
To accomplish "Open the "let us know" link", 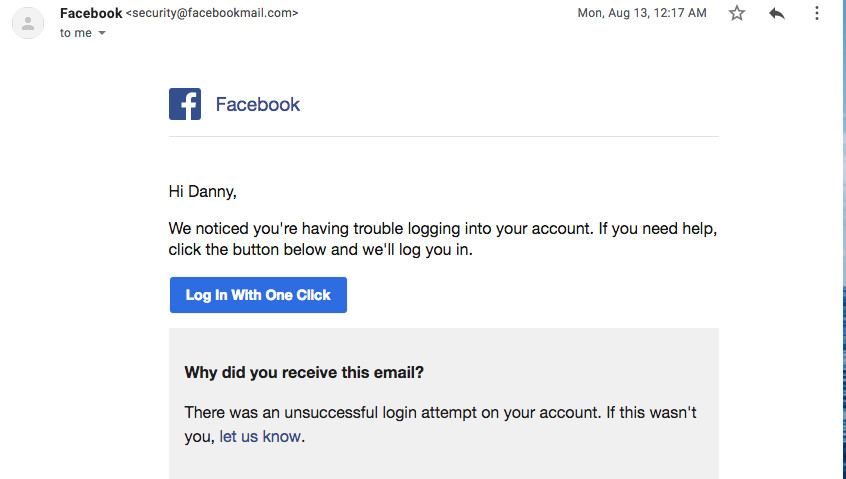I will [x=260, y=436].
